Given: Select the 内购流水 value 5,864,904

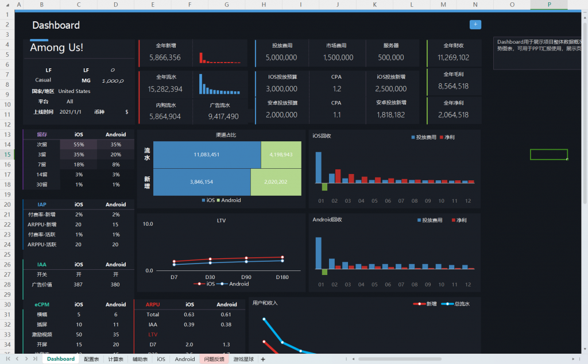Looking at the screenshot, I should tap(165, 116).
